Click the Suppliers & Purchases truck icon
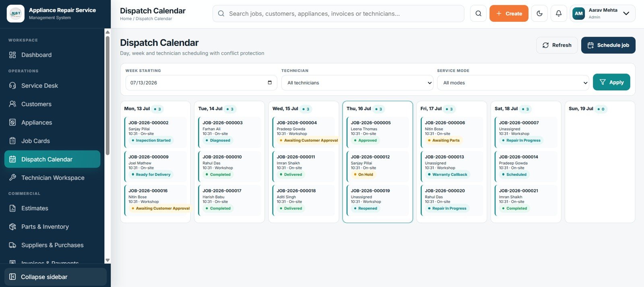Image resolution: width=644 pixels, height=287 pixels. click(x=12, y=245)
